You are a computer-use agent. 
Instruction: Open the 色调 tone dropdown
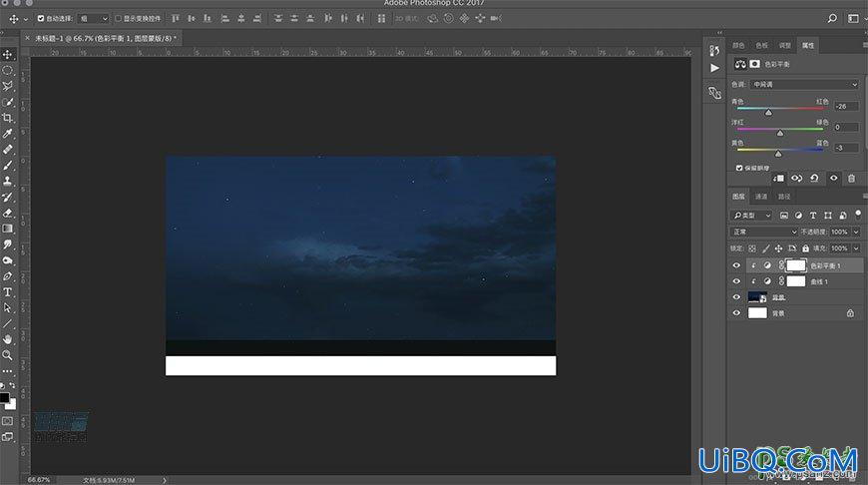804,85
